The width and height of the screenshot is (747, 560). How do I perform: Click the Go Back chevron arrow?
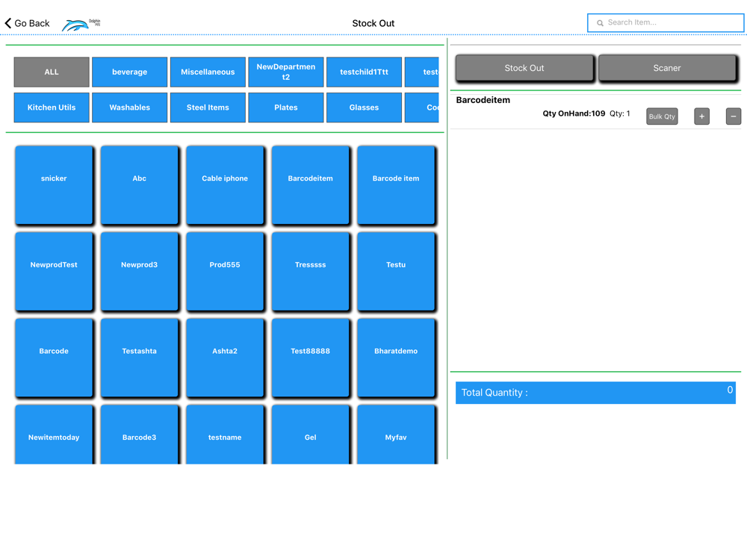tap(8, 23)
